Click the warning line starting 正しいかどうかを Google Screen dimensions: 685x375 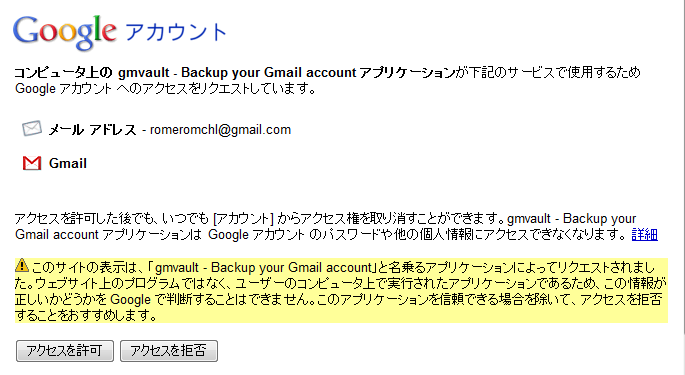[339, 299]
